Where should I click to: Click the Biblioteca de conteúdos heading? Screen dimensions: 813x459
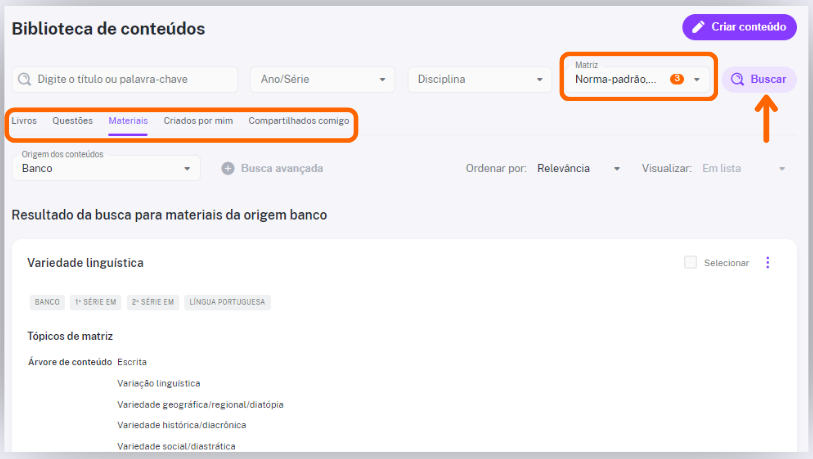click(108, 29)
